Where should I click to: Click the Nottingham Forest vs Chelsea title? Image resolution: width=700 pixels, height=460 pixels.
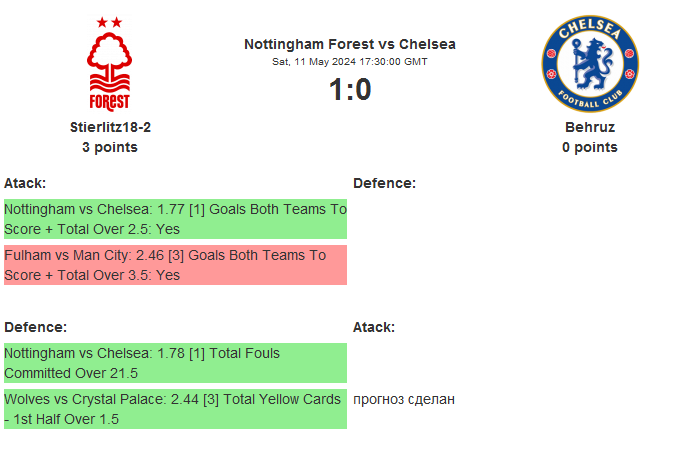[350, 44]
